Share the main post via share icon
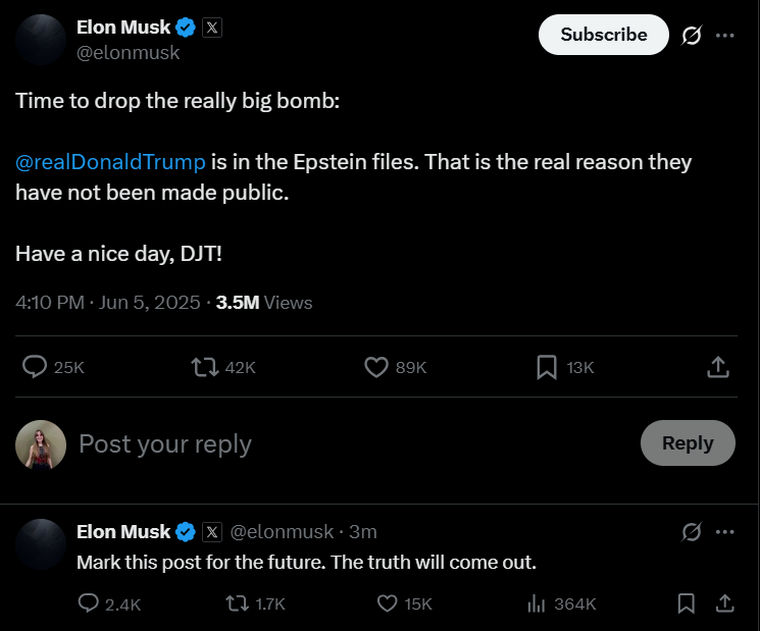760x631 pixels. pos(718,367)
